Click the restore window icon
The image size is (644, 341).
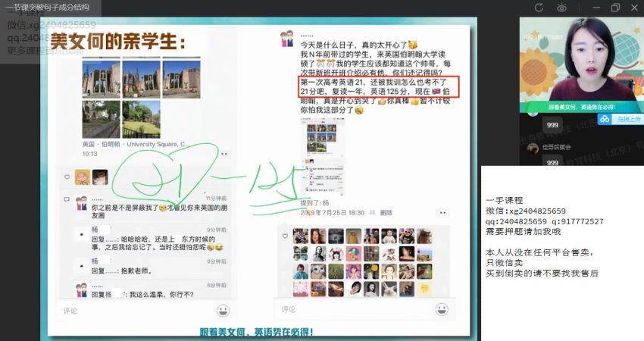pos(615,8)
